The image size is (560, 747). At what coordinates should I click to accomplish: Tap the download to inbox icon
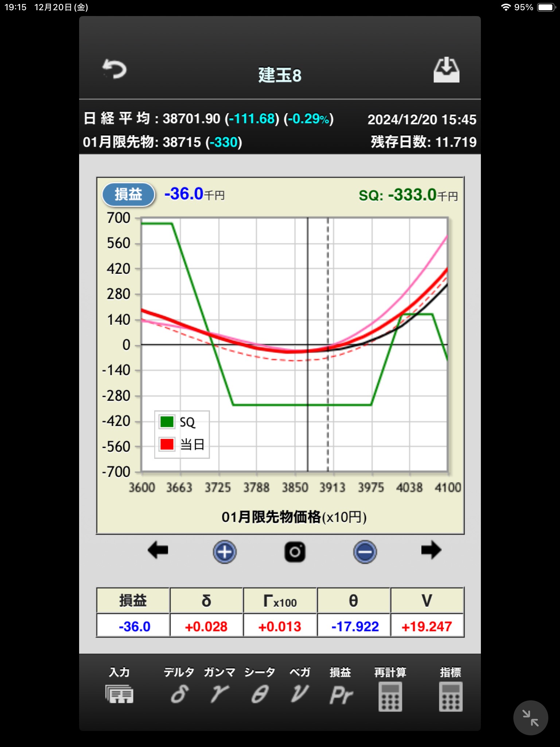coord(446,70)
